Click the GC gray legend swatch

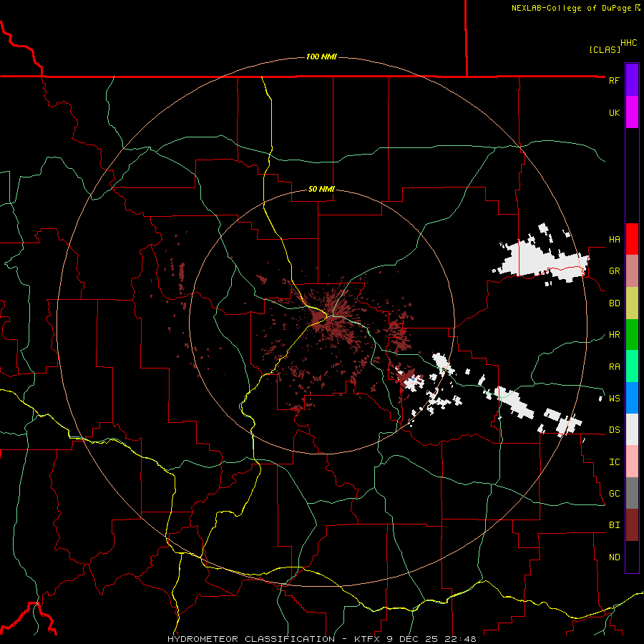tap(632, 493)
